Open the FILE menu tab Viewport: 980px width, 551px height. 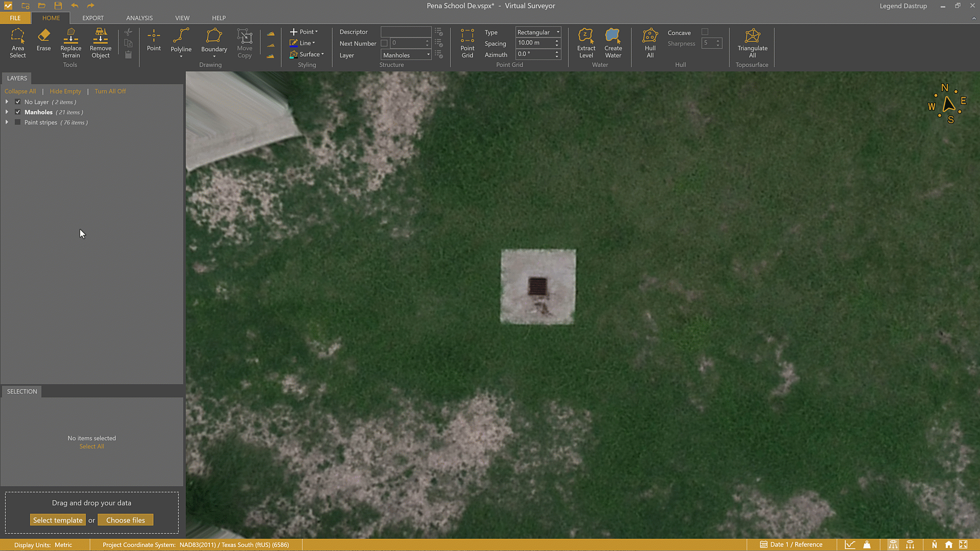[x=15, y=18]
